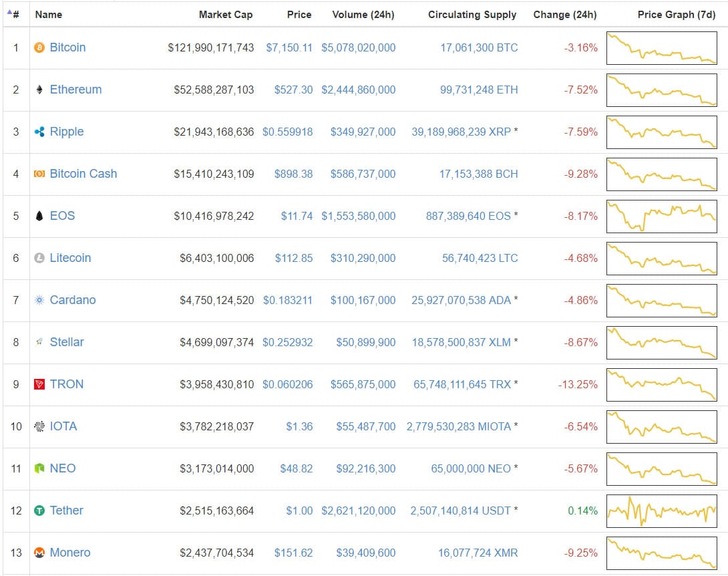
Task: Open the Stellar name link
Action: pyautogui.click(x=67, y=342)
